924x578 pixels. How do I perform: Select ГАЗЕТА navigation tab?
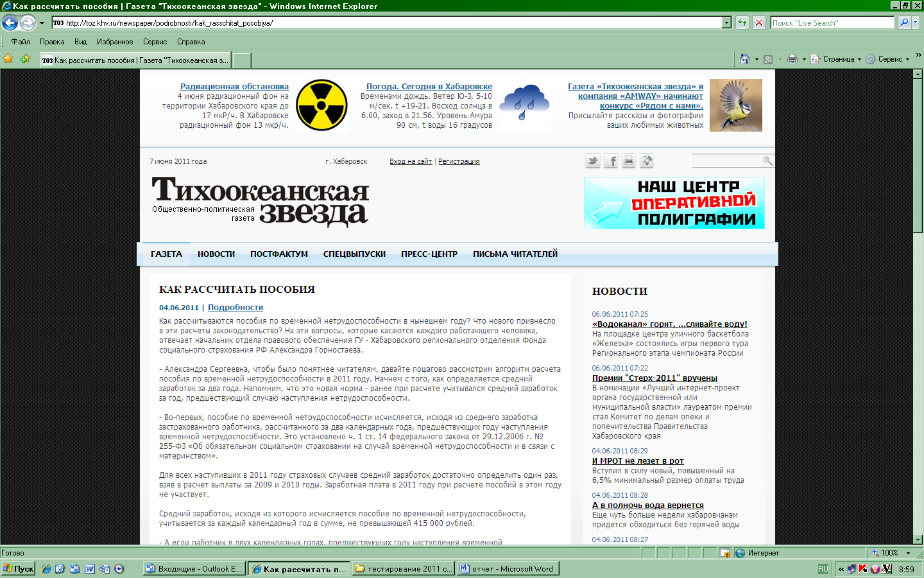pos(166,254)
